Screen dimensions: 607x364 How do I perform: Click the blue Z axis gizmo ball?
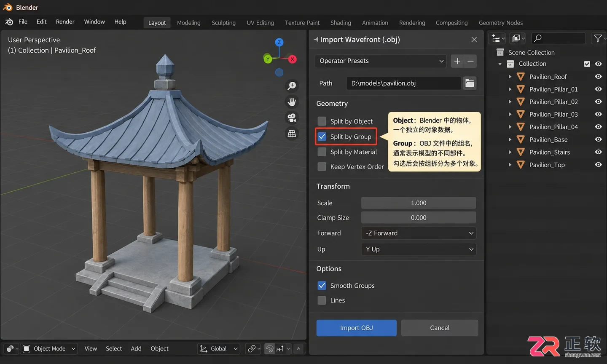point(279,42)
